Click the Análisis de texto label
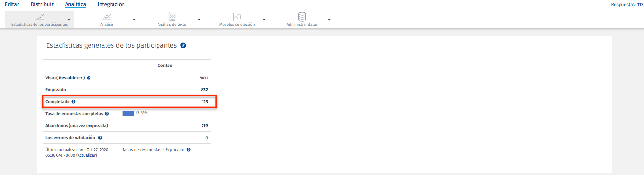Image resolution: width=644 pixels, height=175 pixels. point(172,24)
